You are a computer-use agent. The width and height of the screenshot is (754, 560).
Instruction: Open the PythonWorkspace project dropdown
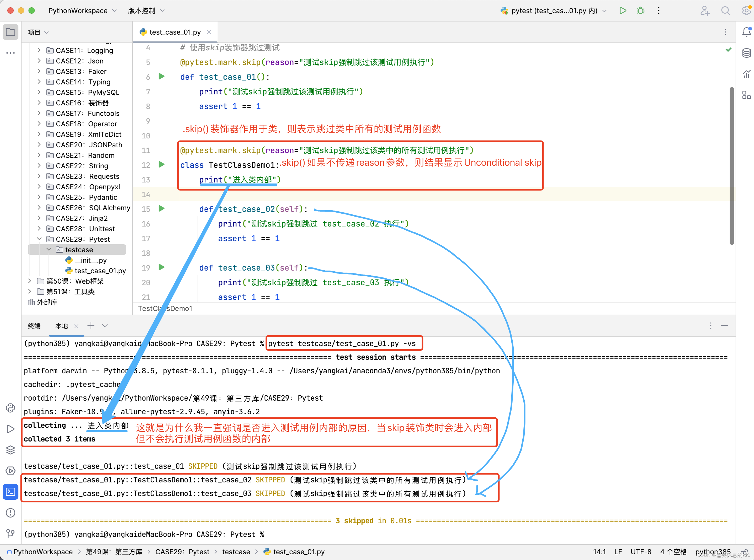pos(82,10)
